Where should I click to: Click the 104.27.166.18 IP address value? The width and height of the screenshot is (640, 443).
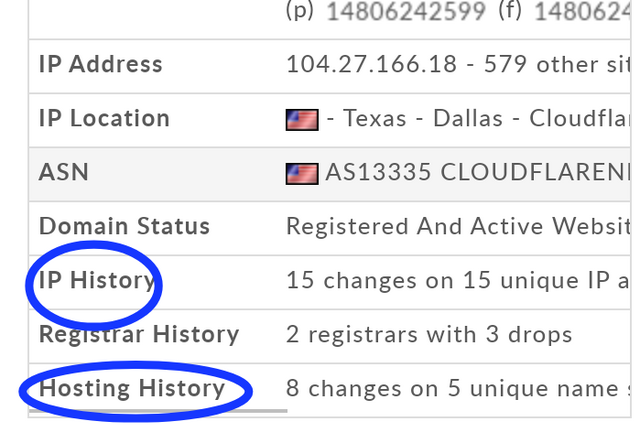click(371, 65)
